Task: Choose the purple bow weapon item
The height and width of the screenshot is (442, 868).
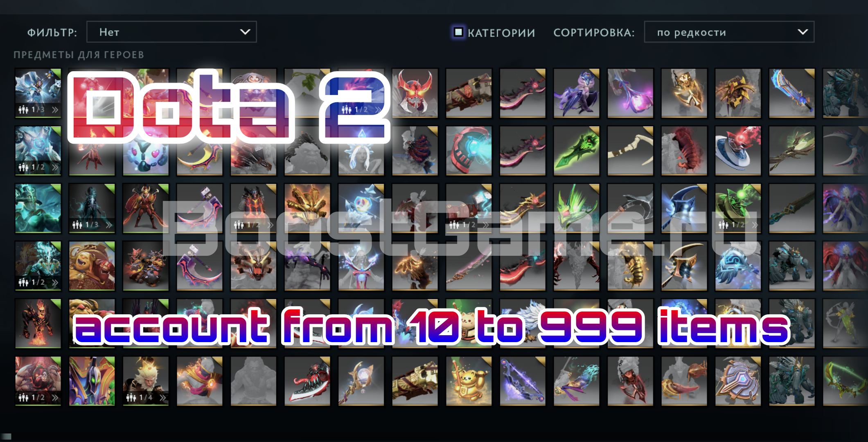Action: (523, 381)
